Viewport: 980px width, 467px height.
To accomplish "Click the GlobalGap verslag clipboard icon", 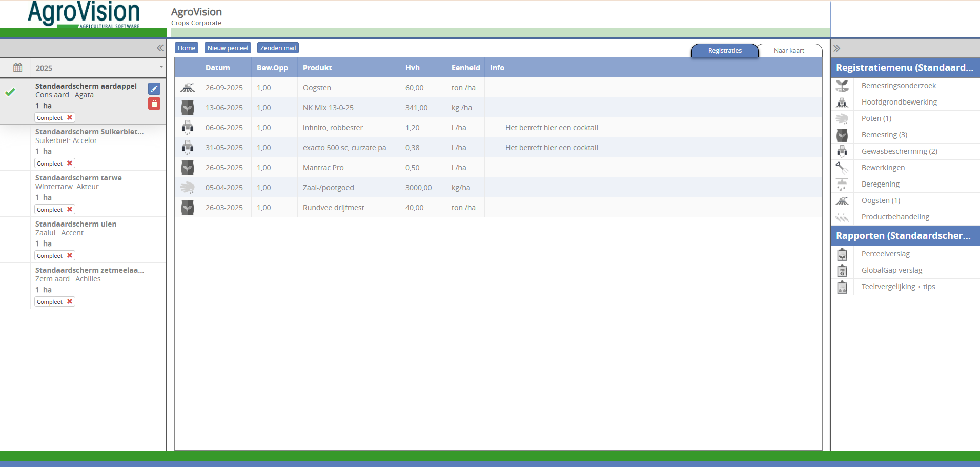I will pos(842,270).
